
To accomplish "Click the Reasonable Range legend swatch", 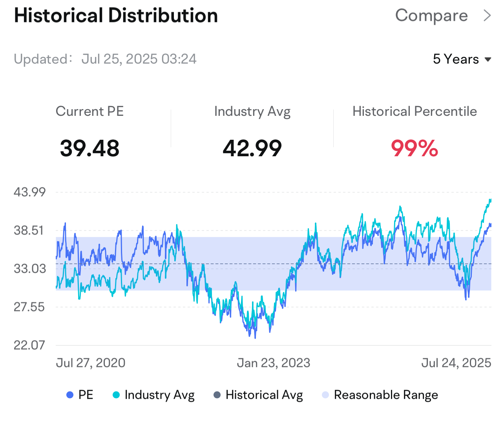I will click(325, 395).
